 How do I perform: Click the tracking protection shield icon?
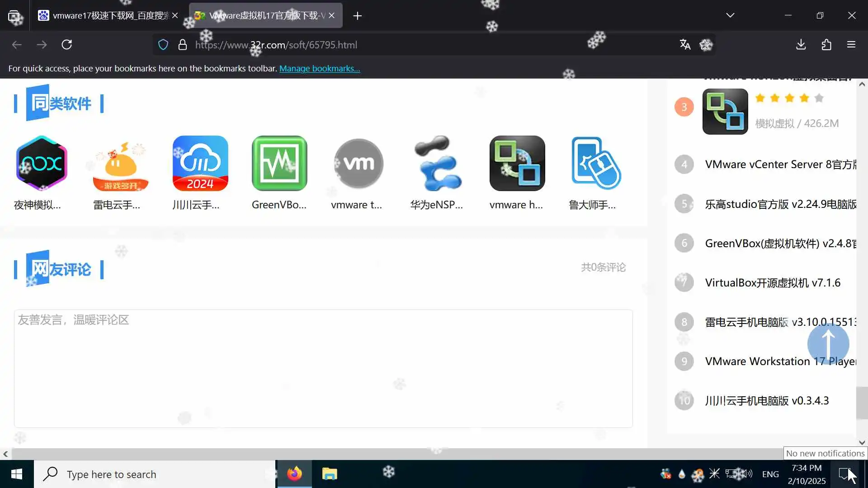pos(163,45)
